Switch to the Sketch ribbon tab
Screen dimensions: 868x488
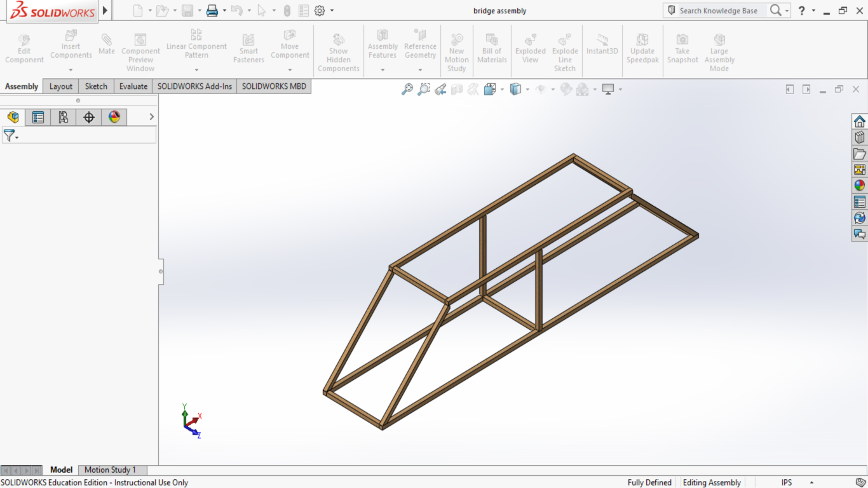[96, 86]
